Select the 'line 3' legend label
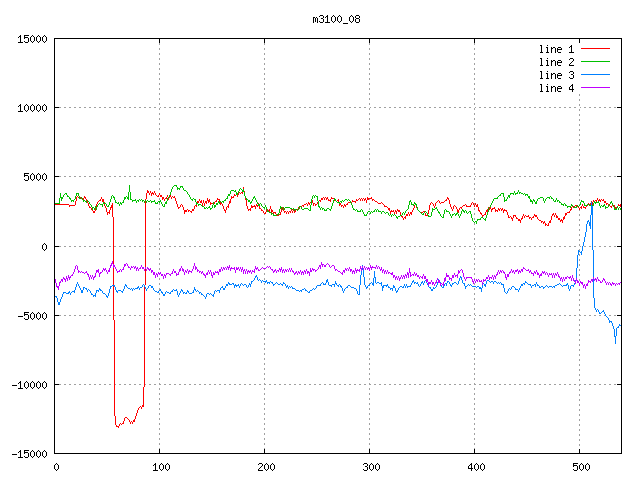Screen dimensions: 640x480 point(556,75)
